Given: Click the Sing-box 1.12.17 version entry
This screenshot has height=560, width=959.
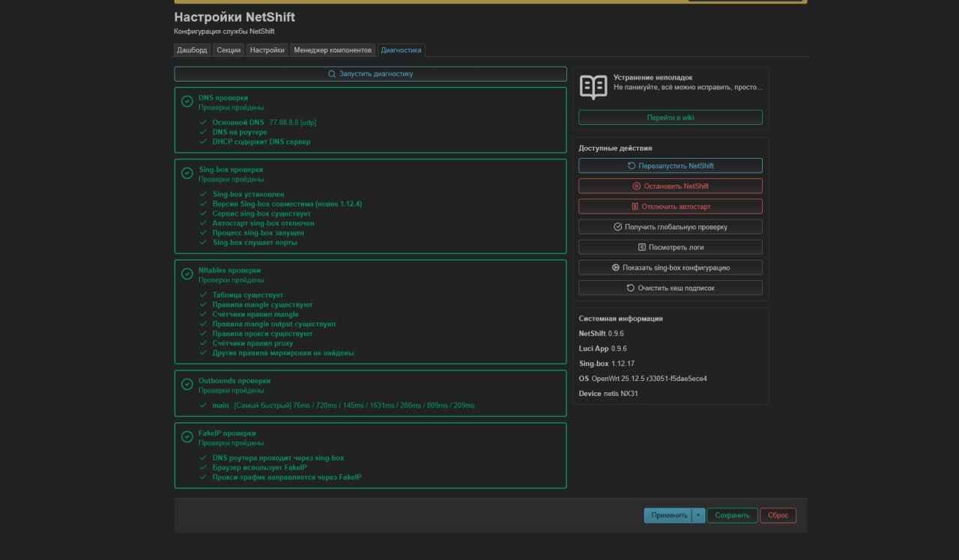Looking at the screenshot, I should tap(607, 363).
